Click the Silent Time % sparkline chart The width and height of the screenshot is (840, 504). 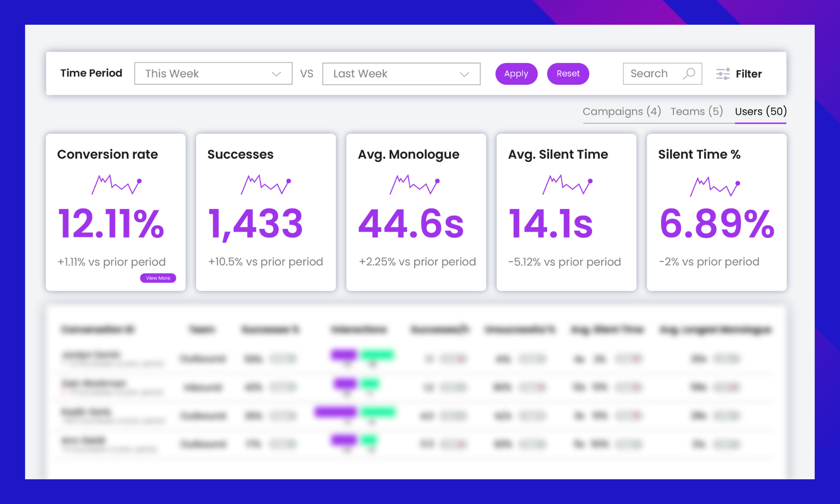click(x=715, y=186)
